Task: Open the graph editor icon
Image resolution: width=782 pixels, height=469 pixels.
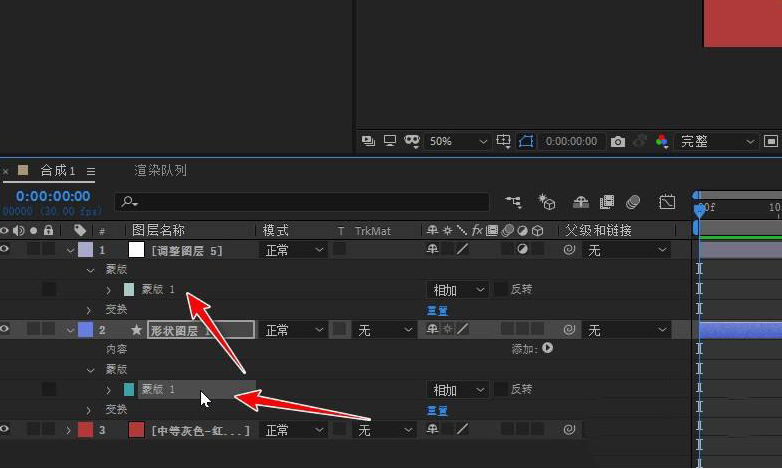Action: [x=667, y=202]
